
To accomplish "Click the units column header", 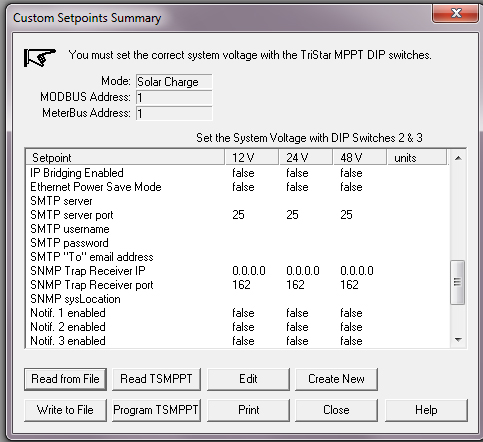I will tap(417, 157).
